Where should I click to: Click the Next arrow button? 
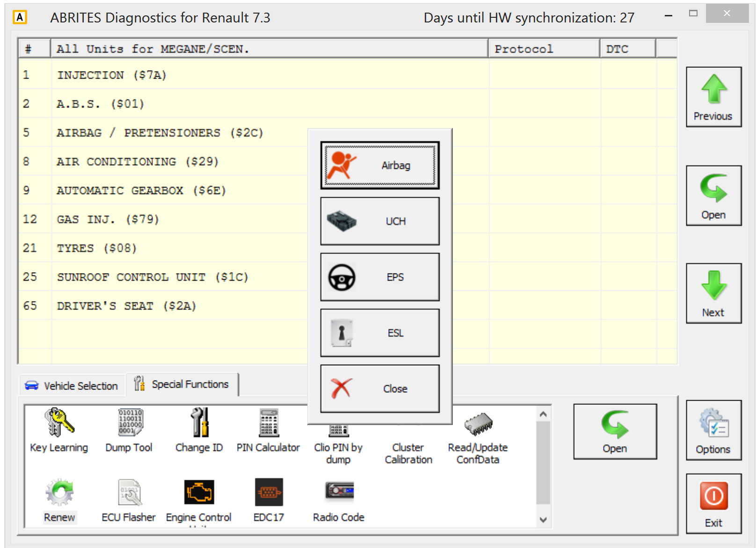pos(713,294)
